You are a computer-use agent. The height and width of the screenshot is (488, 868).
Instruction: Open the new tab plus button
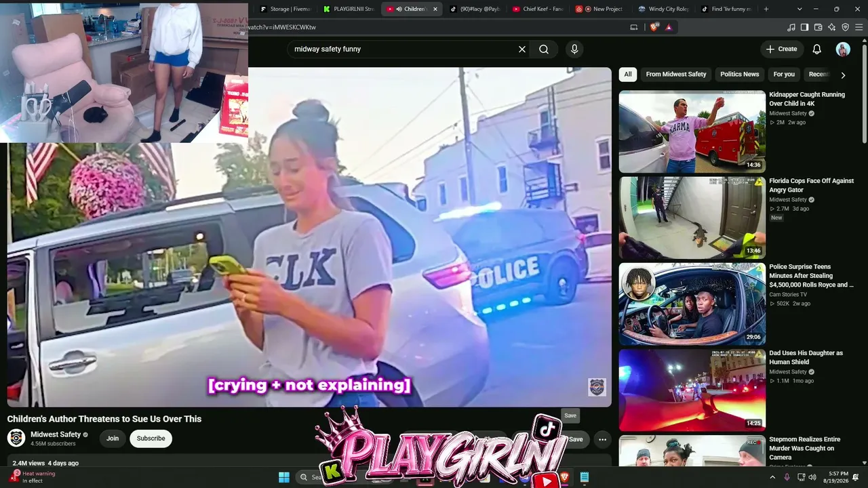[766, 9]
